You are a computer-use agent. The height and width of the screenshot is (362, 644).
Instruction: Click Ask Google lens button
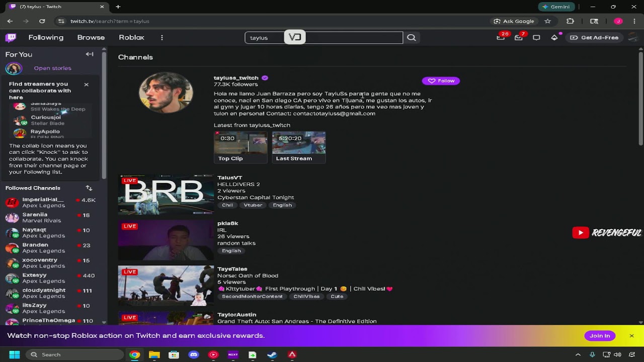click(x=514, y=21)
